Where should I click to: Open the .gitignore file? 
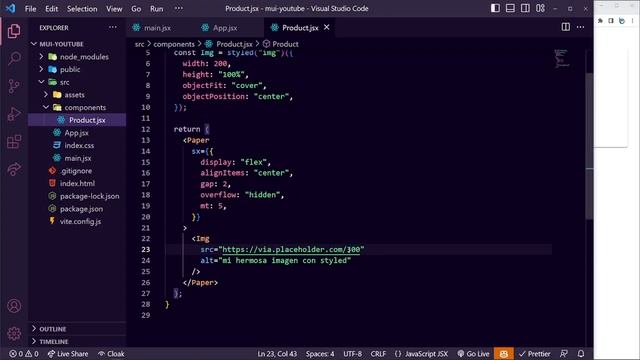pos(77,171)
